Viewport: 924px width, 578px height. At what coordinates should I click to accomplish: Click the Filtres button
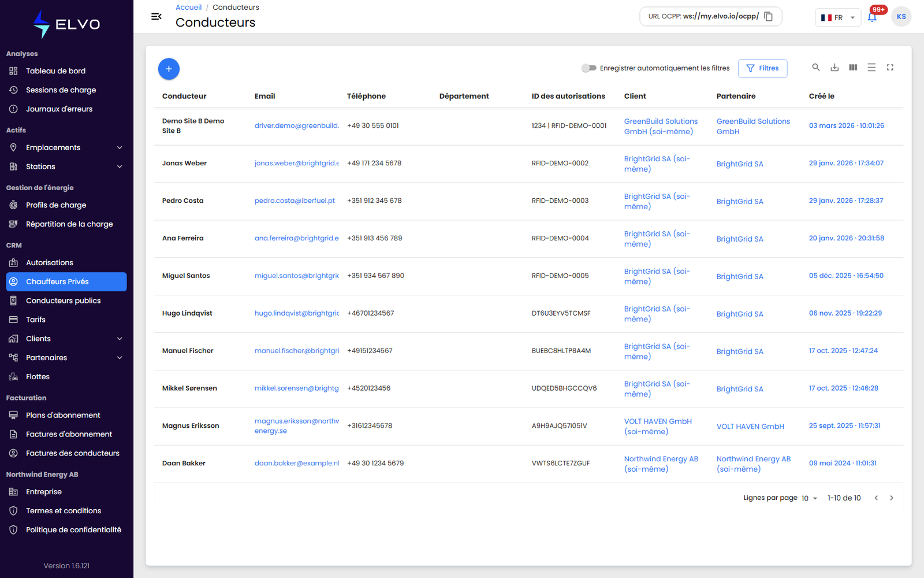tap(762, 68)
